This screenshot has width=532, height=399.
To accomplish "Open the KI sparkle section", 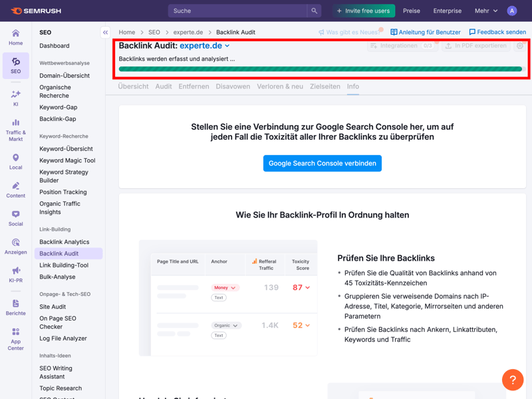I will pyautogui.click(x=15, y=98).
